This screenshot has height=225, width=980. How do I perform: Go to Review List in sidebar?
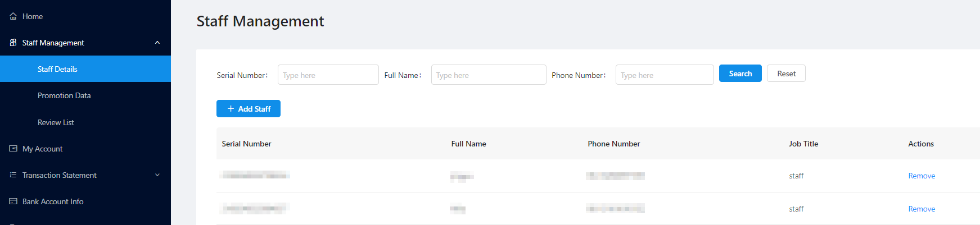coord(56,122)
